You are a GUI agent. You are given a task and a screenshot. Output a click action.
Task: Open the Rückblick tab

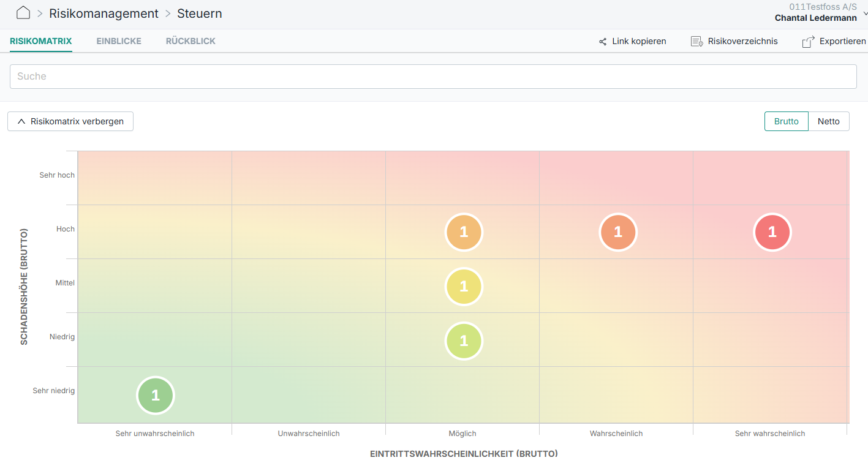(191, 41)
